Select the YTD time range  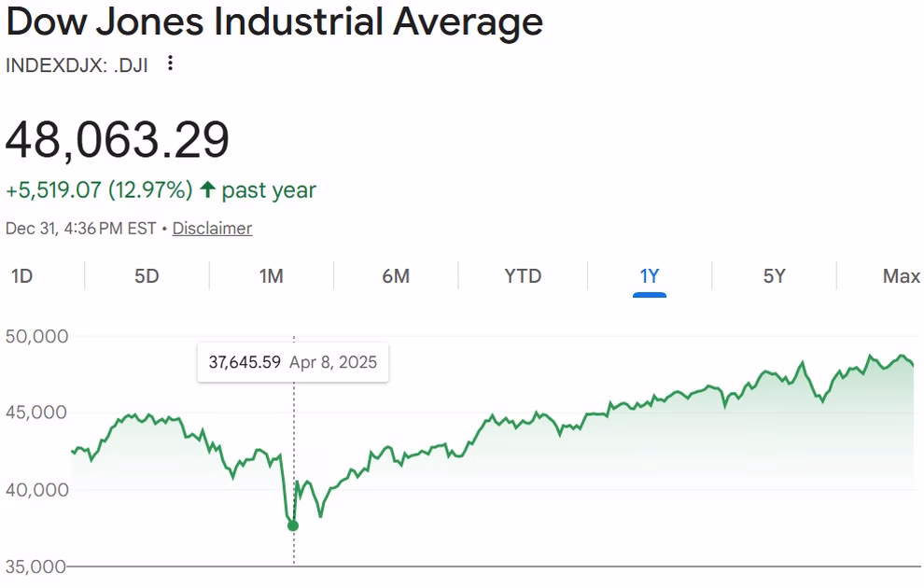click(520, 276)
